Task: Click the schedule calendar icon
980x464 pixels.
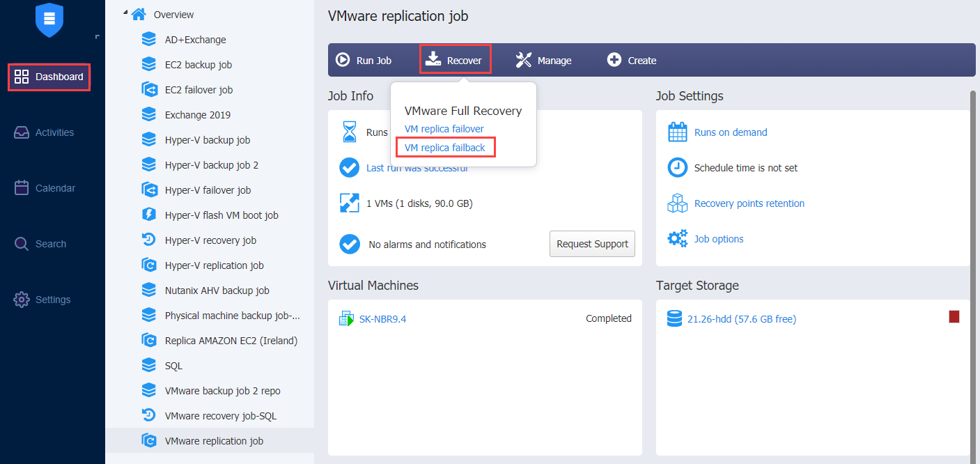Action: (x=678, y=132)
